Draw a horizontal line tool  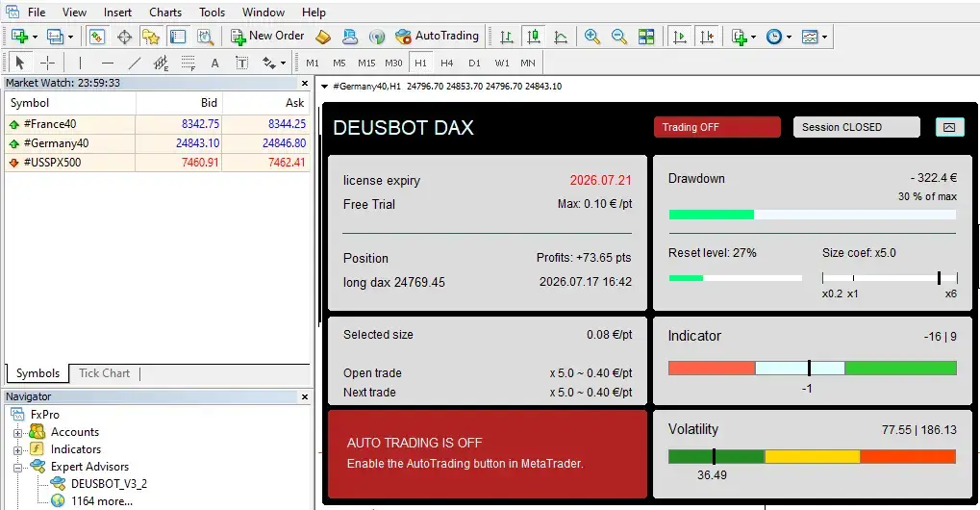coord(108,64)
